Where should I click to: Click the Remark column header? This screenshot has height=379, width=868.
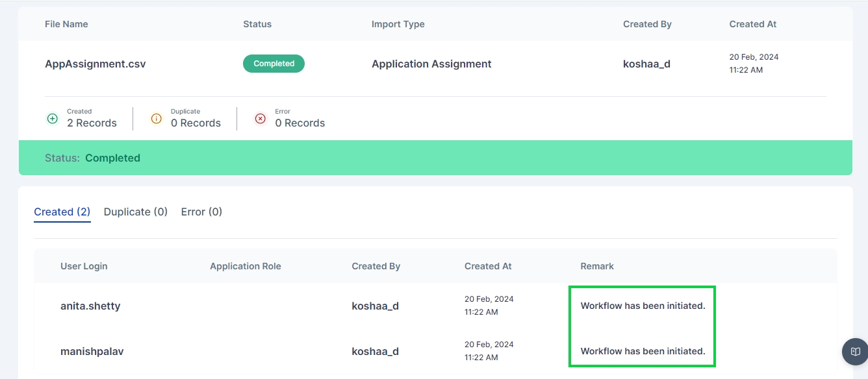click(x=597, y=266)
